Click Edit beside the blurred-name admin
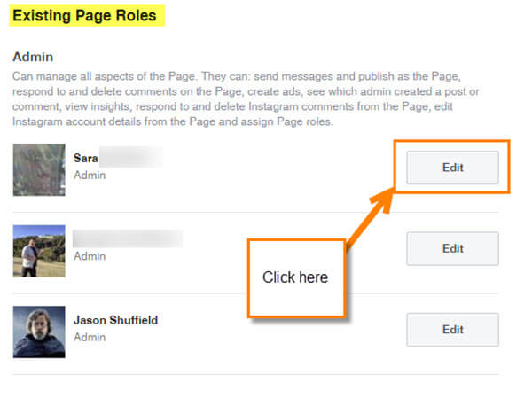532x406 pixels. click(452, 248)
